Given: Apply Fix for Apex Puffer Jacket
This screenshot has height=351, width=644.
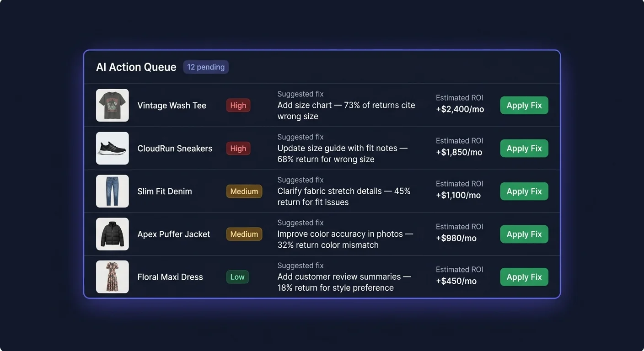Looking at the screenshot, I should pyautogui.click(x=524, y=234).
